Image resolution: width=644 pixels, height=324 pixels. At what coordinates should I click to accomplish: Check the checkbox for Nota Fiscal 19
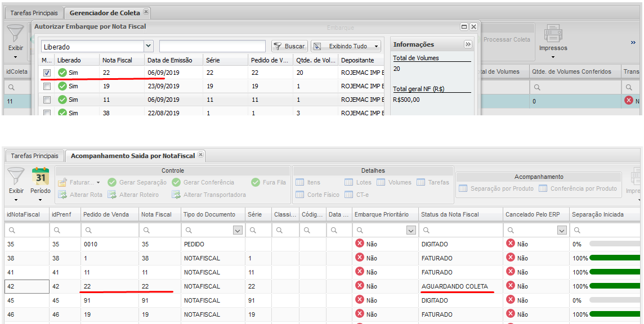pyautogui.click(x=47, y=86)
